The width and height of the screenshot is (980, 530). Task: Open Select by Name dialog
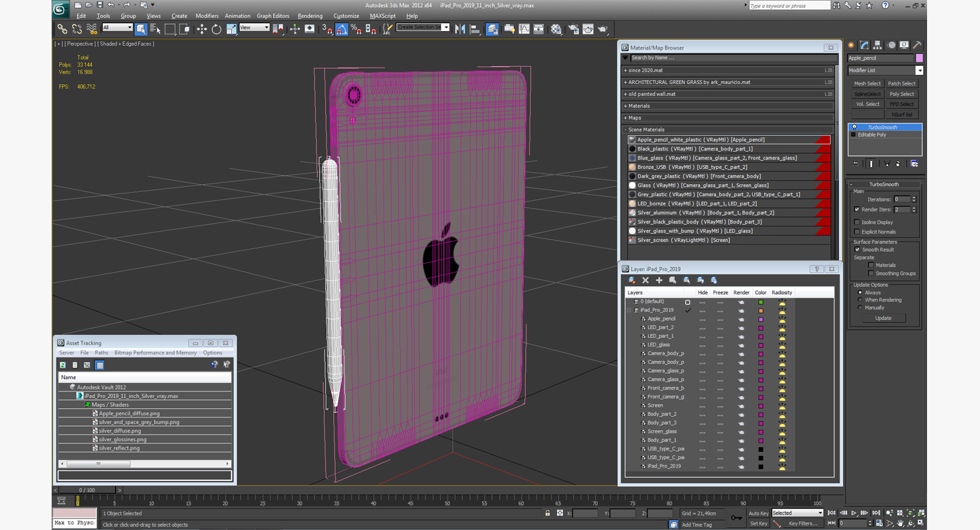(x=155, y=29)
